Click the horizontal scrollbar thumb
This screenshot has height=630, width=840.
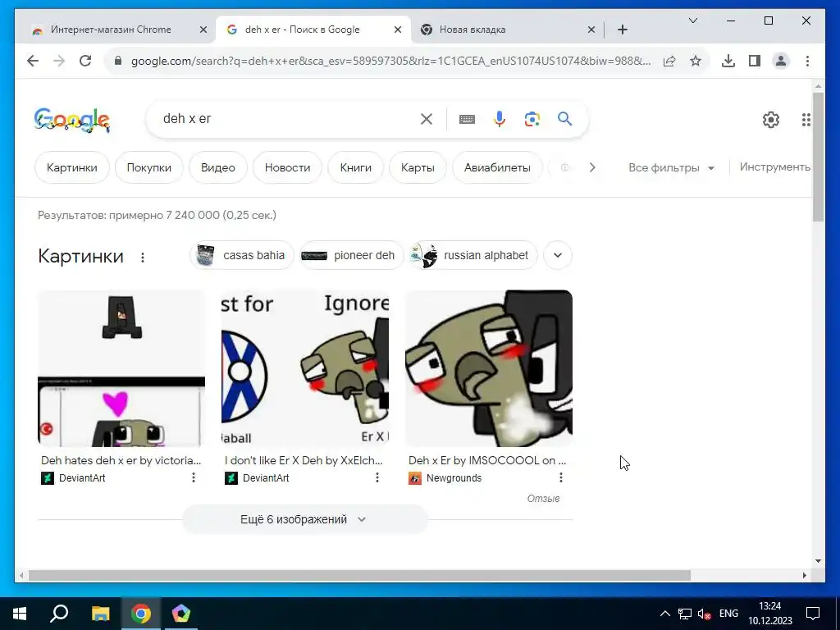tap(359, 575)
